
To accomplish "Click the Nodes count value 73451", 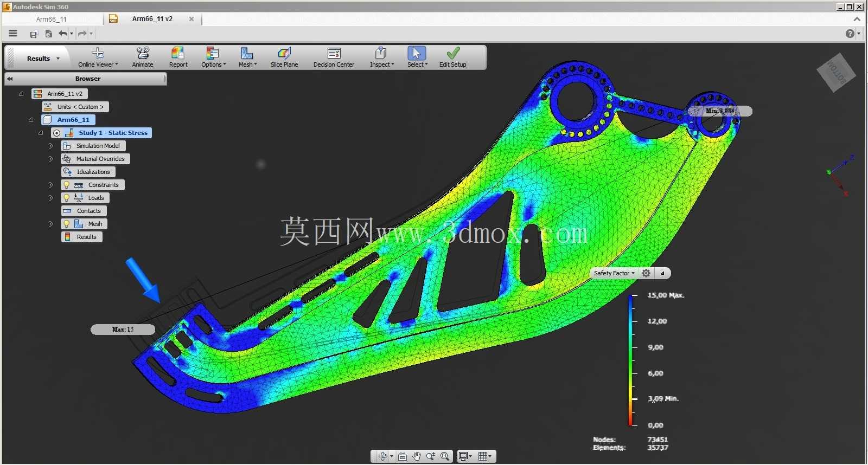I will (658, 440).
